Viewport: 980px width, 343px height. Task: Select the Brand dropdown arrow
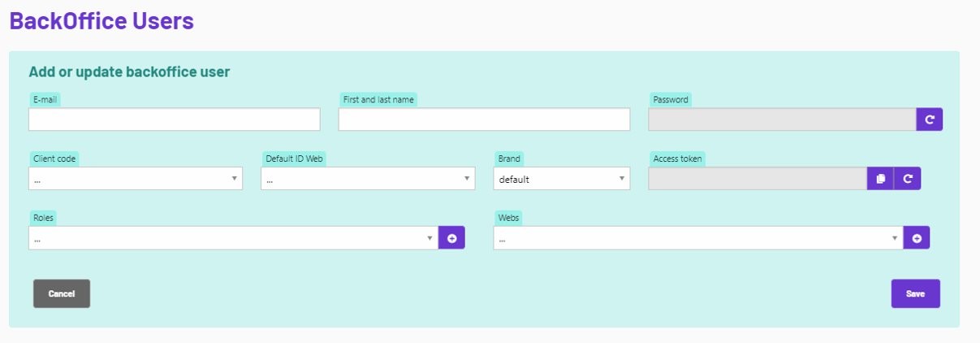tap(621, 179)
